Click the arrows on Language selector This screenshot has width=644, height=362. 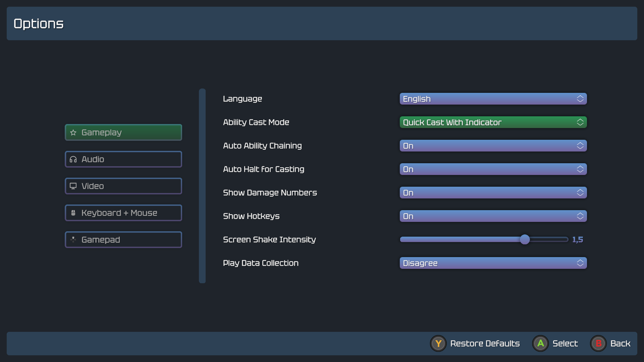point(580,99)
